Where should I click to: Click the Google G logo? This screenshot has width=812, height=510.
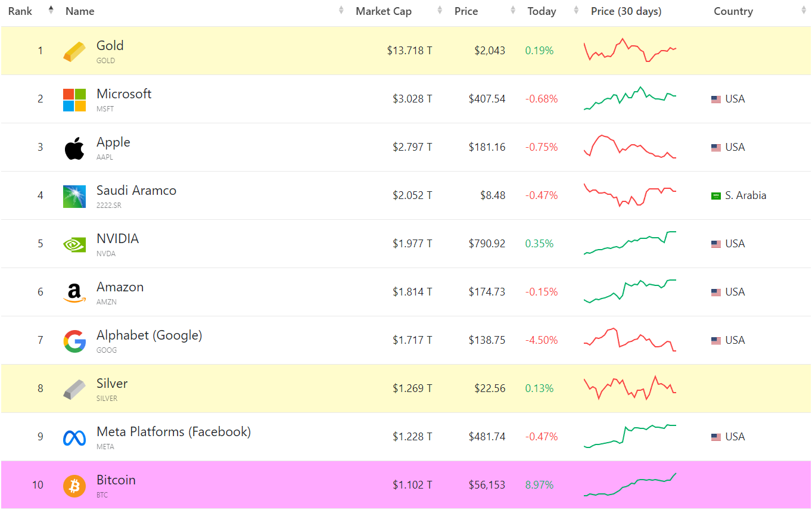pos(74,341)
